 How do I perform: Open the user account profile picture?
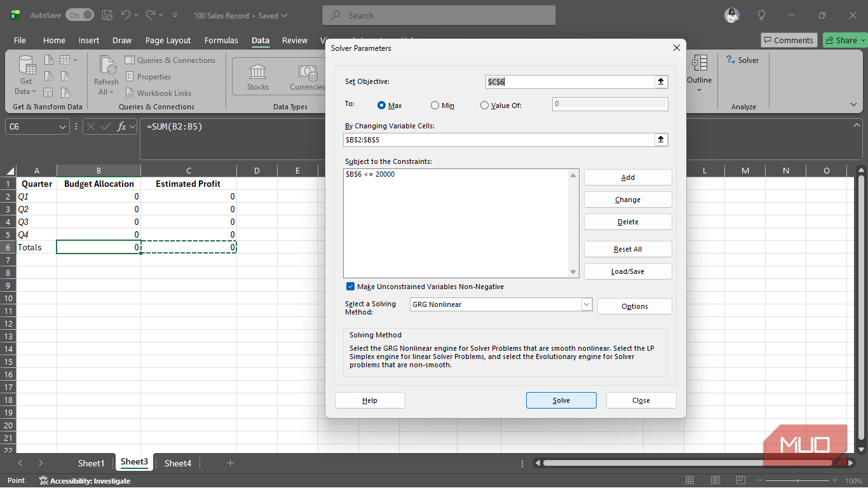732,15
